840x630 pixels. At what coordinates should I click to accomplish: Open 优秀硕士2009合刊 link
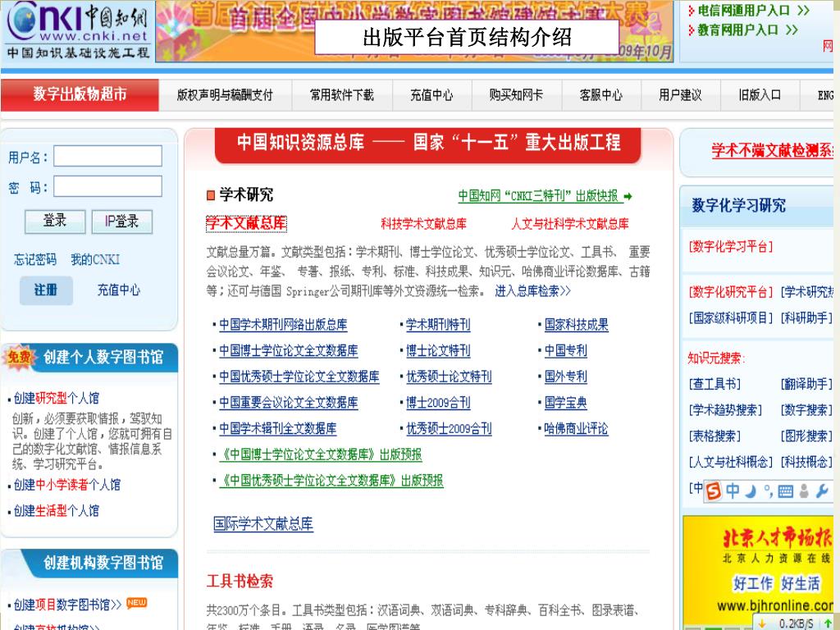449,428
